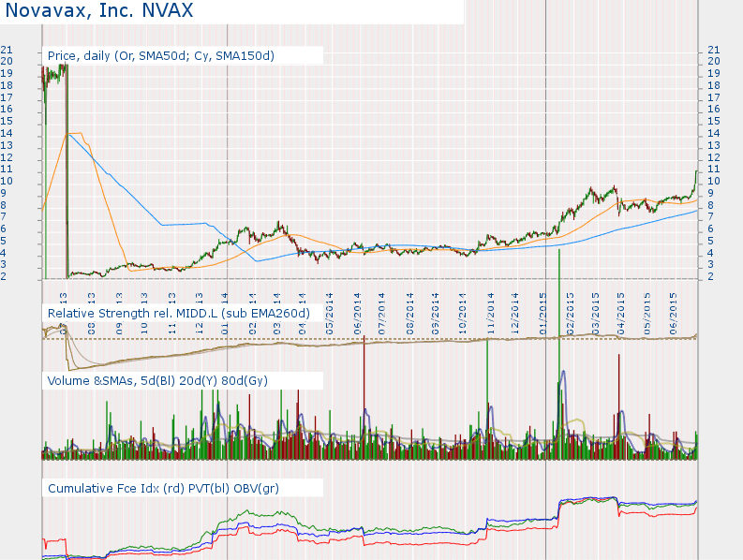Click the 10/2014 date label
Viewport: 743px width, 560px height.
(463, 314)
